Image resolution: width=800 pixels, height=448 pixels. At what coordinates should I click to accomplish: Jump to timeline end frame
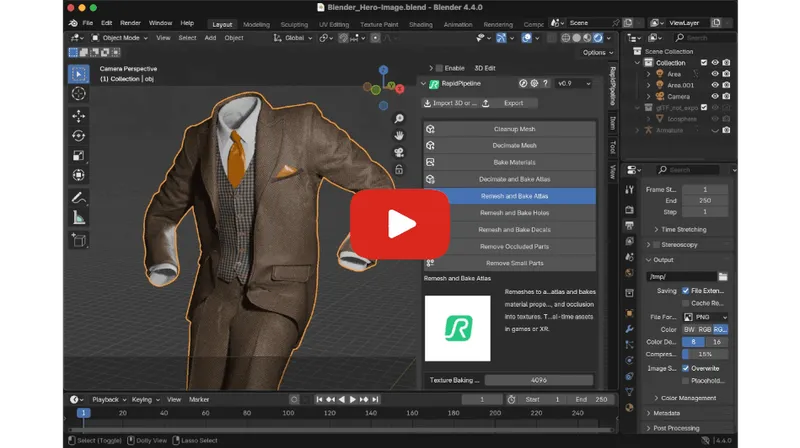click(x=376, y=400)
